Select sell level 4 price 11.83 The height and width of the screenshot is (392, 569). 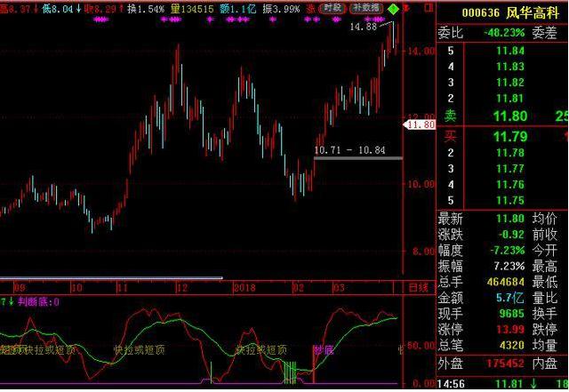510,67
